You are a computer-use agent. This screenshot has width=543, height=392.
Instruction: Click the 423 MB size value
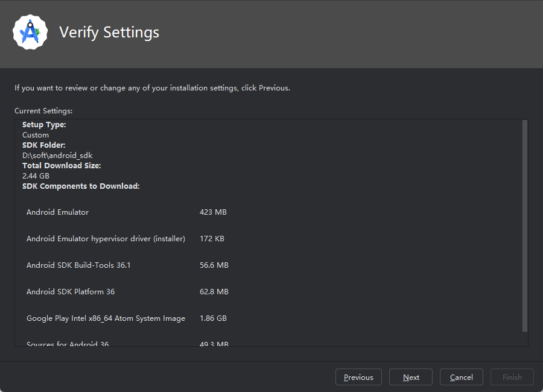coord(213,212)
